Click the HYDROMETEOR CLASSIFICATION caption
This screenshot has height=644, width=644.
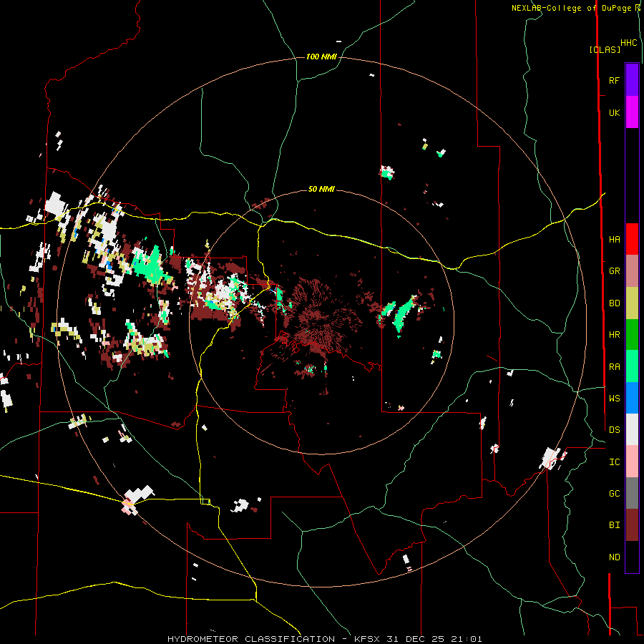pyautogui.click(x=251, y=639)
